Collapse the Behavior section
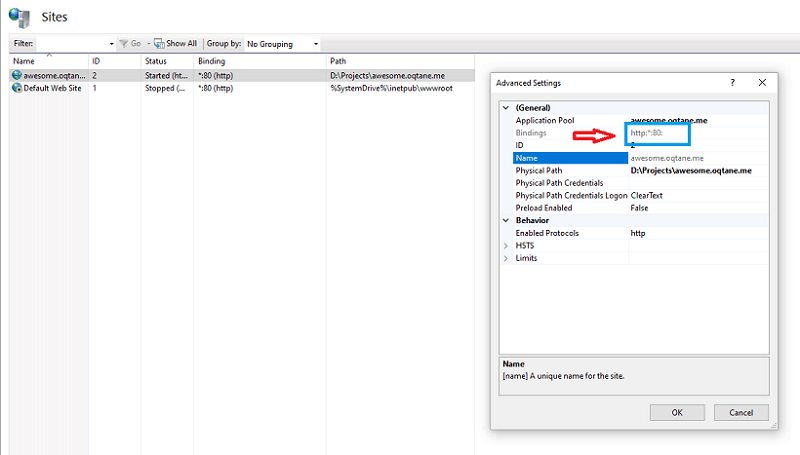 point(506,220)
